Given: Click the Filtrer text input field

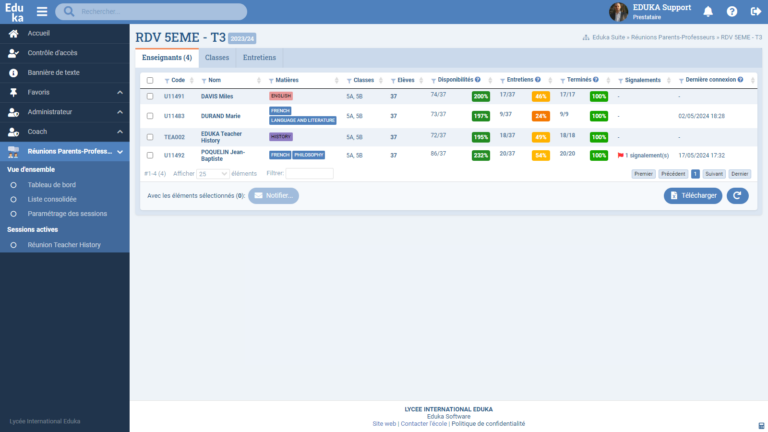Looking at the screenshot, I should point(309,173).
